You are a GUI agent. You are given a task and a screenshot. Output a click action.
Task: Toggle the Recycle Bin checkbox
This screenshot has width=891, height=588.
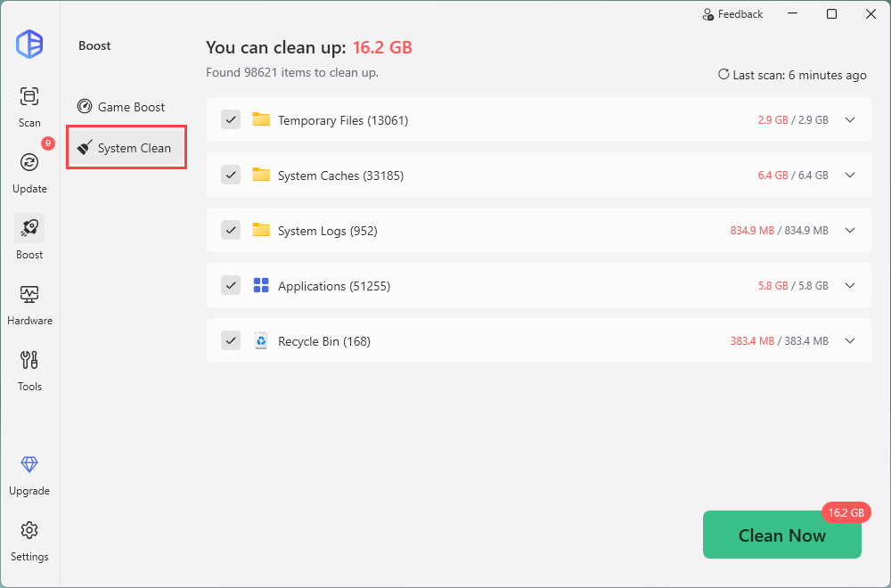tap(231, 341)
